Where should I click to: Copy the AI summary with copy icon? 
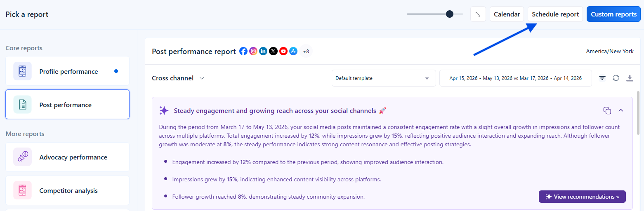pos(607,110)
